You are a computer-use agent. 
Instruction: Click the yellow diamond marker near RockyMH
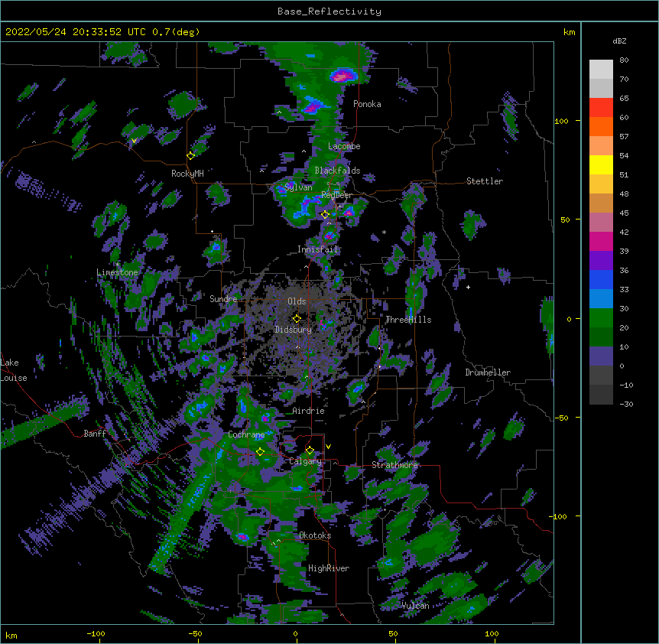point(190,156)
